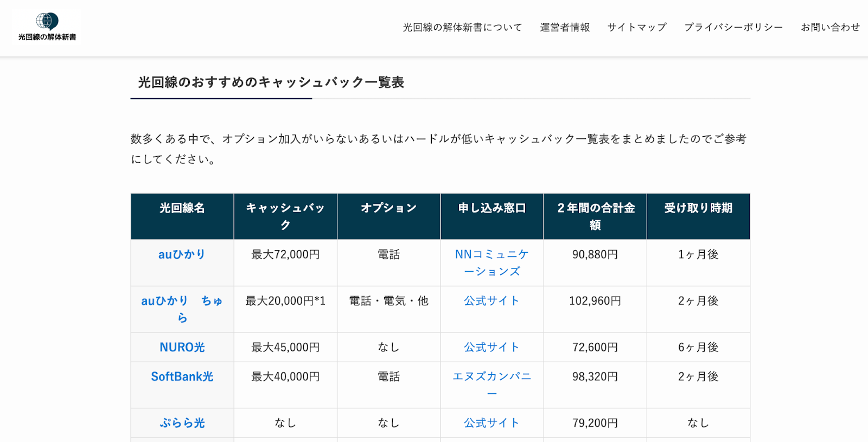Screen dimensions: 868x442
Task: Click the 電話・電気・他 option cell
Action: pos(389,309)
